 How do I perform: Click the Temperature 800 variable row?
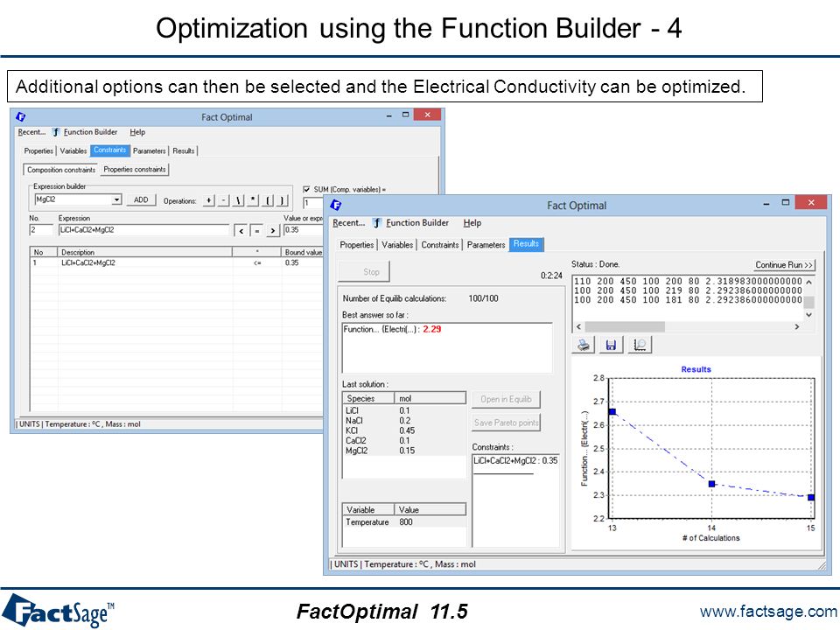tap(404, 522)
